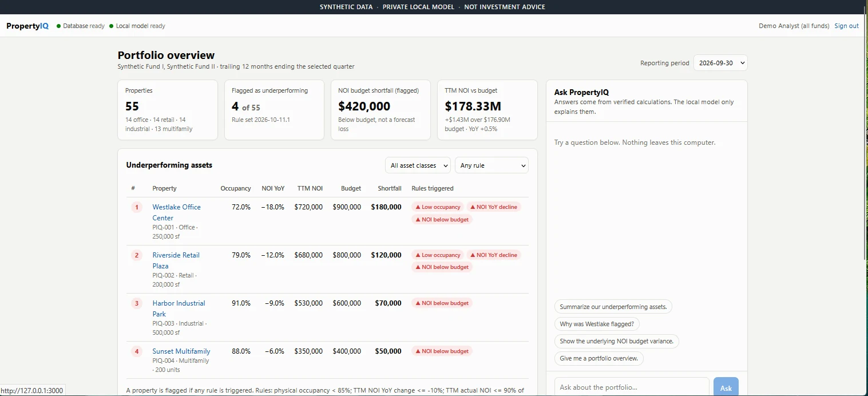This screenshot has height=396, width=868.
Task: Click the TTM NOI vs budget card
Action: coord(487,110)
